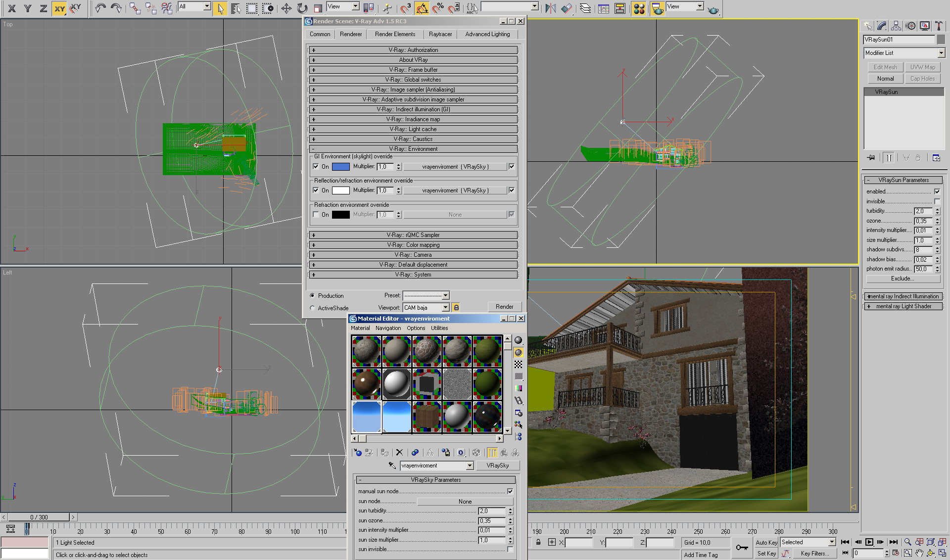Viewport: 950px width, 560px height.
Task: Click the Exclude button in VRaySun Parameters
Action: [902, 279]
